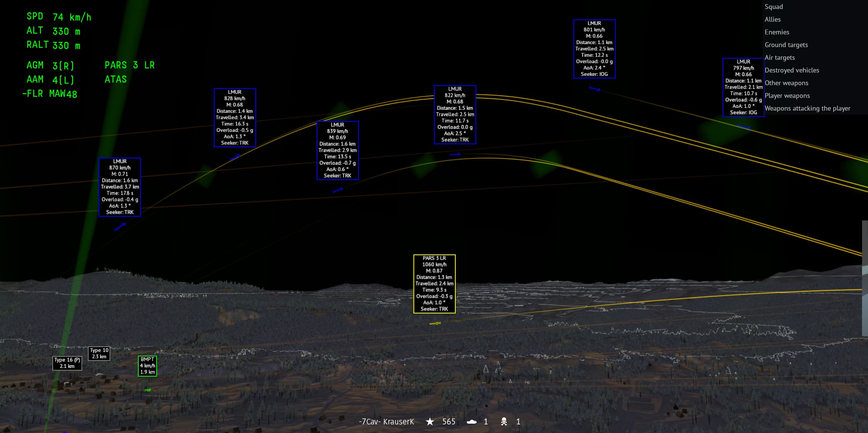Click the yellow PARS 3 LR missile marker
Image resolution: width=868 pixels, height=433 pixels.
[x=435, y=323]
